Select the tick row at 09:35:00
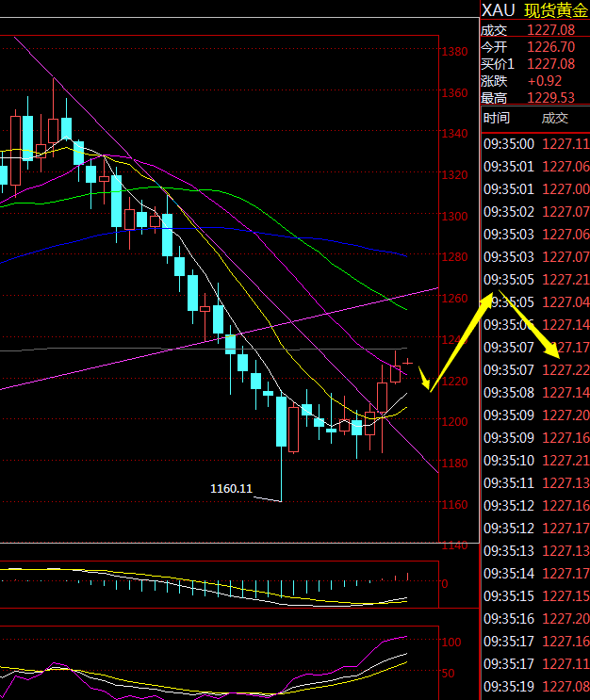 coord(535,144)
